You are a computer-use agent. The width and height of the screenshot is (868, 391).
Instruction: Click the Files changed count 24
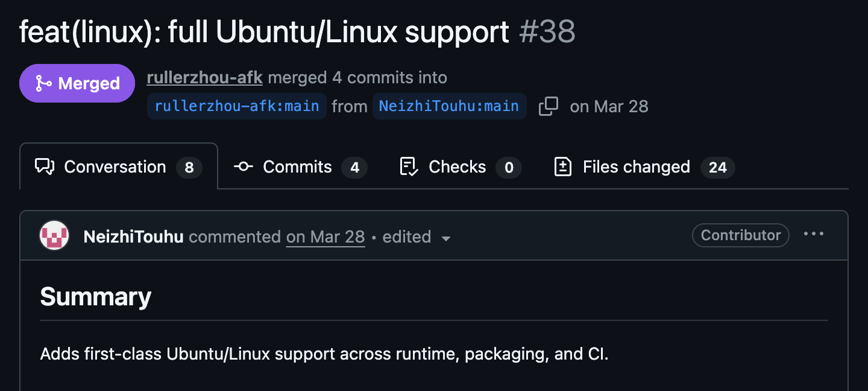point(718,167)
